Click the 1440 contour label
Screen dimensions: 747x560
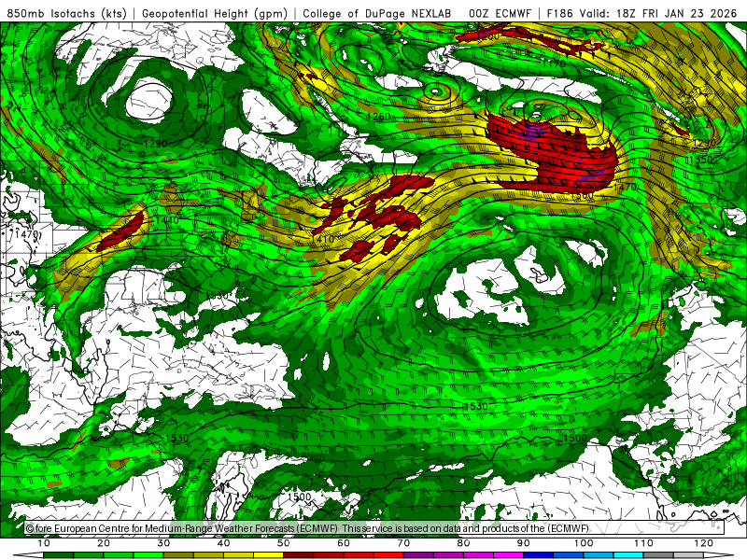pyautogui.click(x=167, y=220)
